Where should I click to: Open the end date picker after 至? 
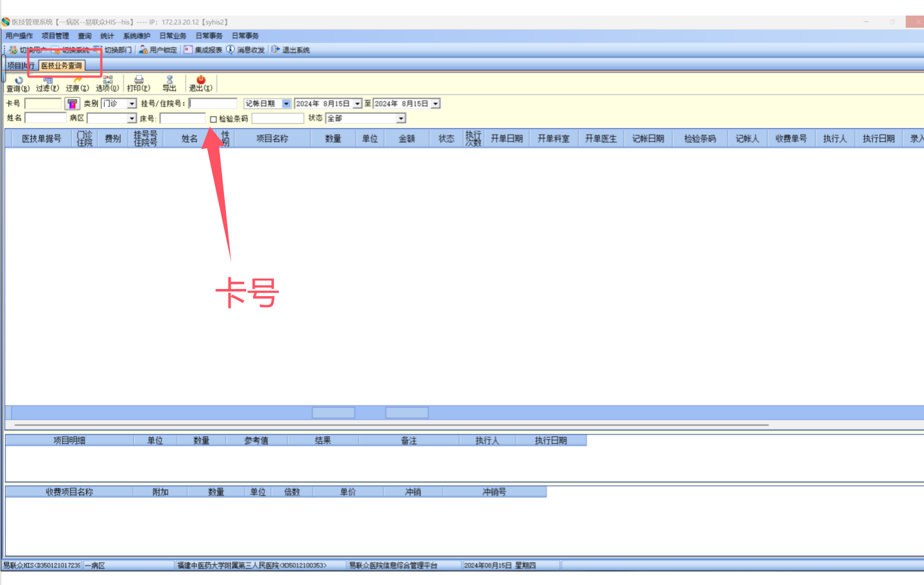click(436, 104)
